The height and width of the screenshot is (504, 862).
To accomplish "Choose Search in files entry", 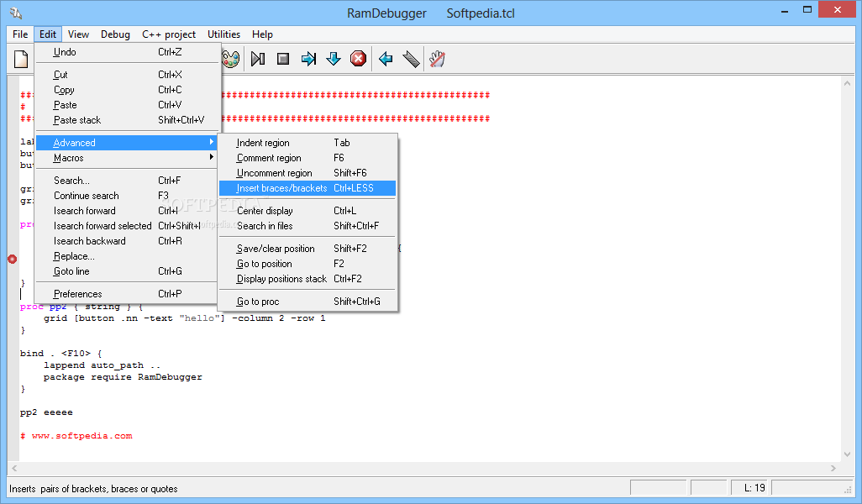I will pyautogui.click(x=307, y=226).
